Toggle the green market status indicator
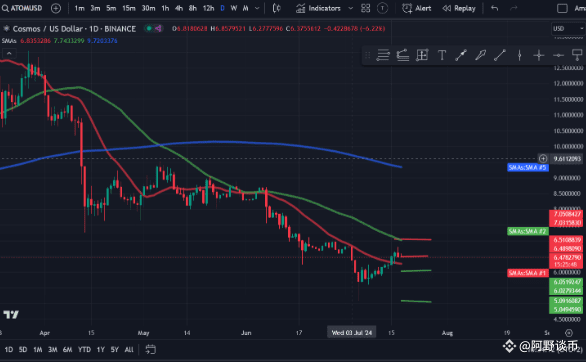Viewport: 586px width, 362px height. point(149,28)
